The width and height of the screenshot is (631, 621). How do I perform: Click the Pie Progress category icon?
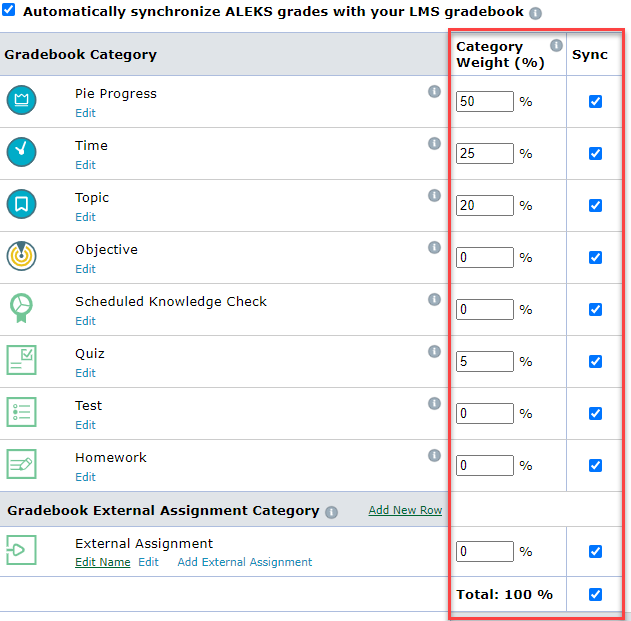point(21,100)
